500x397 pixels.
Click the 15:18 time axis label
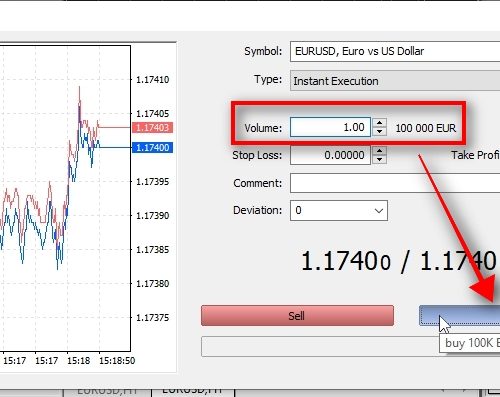click(79, 361)
